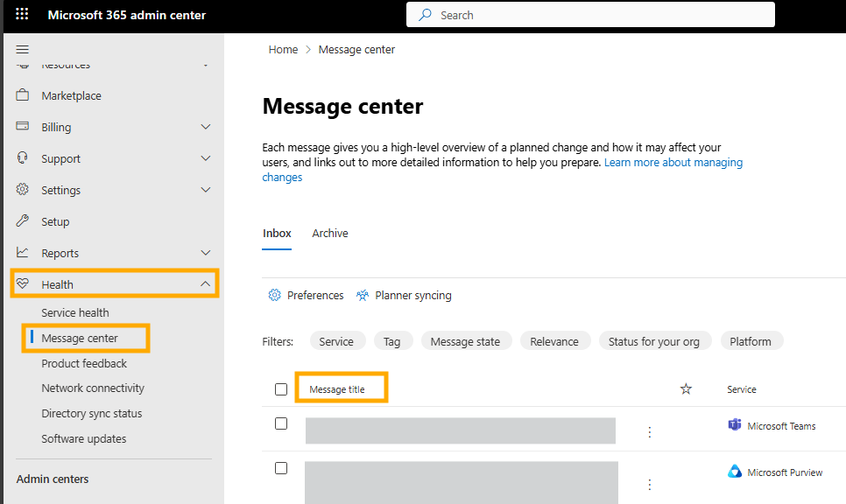Open the app launcher waffle icon

(22, 14)
